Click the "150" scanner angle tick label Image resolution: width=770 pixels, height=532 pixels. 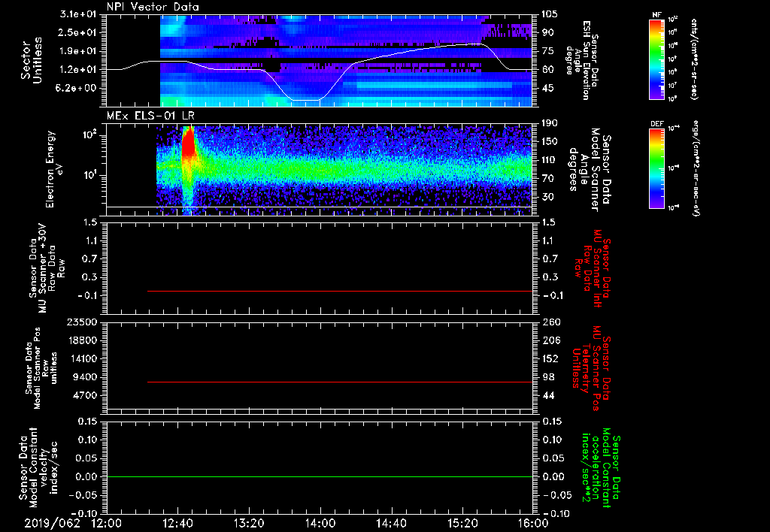(x=550, y=142)
